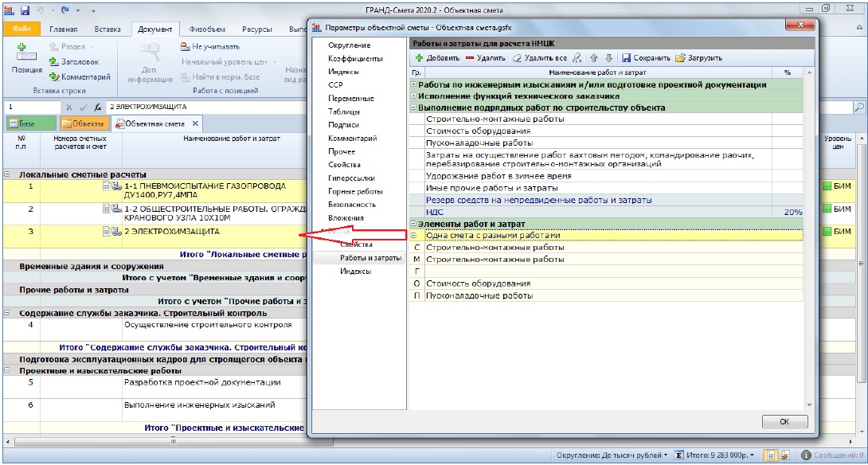Image resolution: width=868 pixels, height=465 pixels.
Task: Open the Округление rounding dropdown in status bar
Action: pyautogui.click(x=612, y=455)
